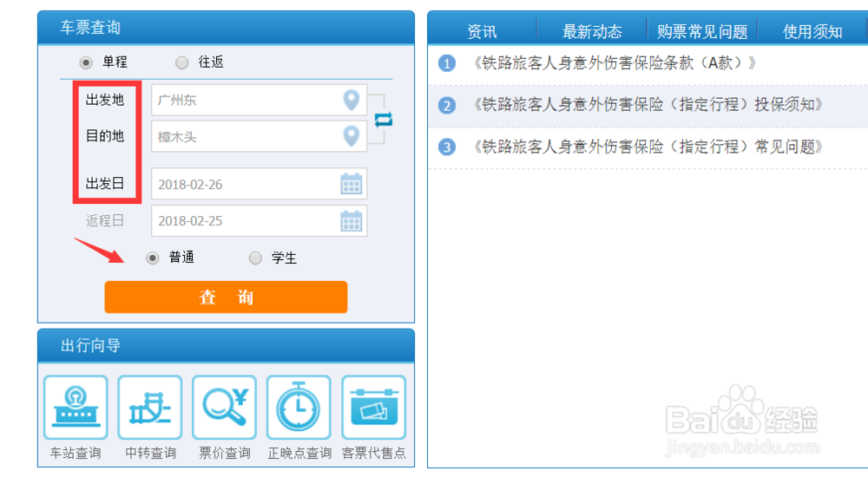Switch to the 最新动态 tab
The height and width of the screenshot is (477, 868).
(592, 31)
